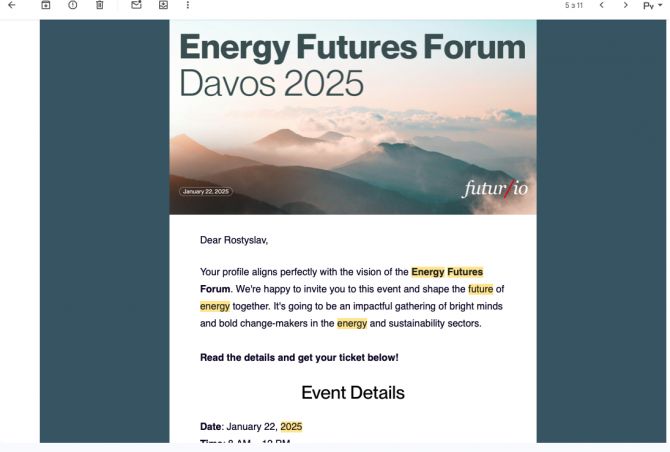Go to the newer email with left chevron

pos(602,5)
